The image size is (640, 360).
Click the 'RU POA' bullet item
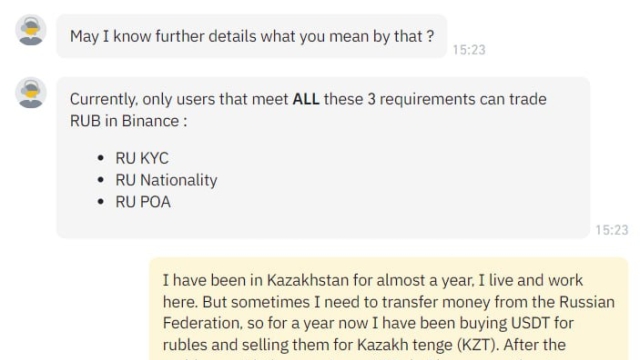[x=143, y=202]
